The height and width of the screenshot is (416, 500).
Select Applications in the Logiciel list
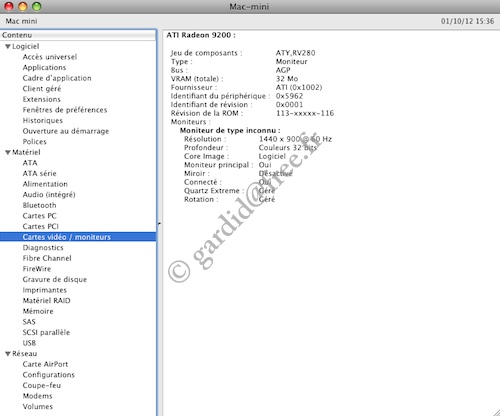pyautogui.click(x=44, y=68)
